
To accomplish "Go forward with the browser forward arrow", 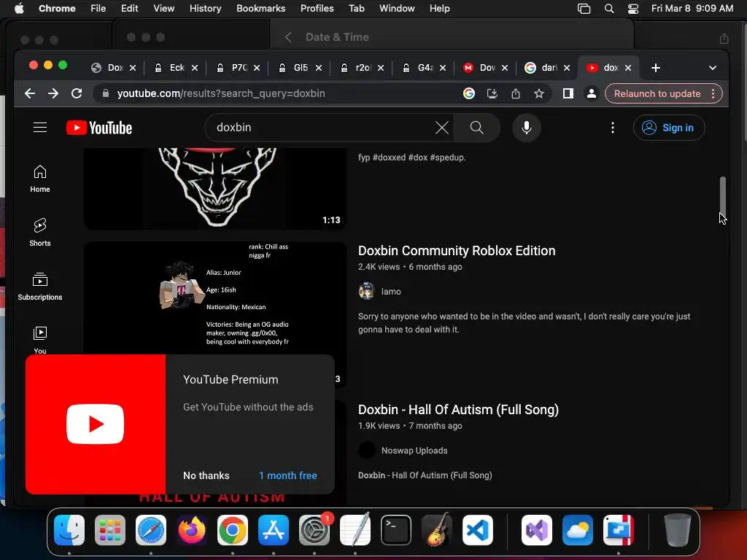I will 53,94.
